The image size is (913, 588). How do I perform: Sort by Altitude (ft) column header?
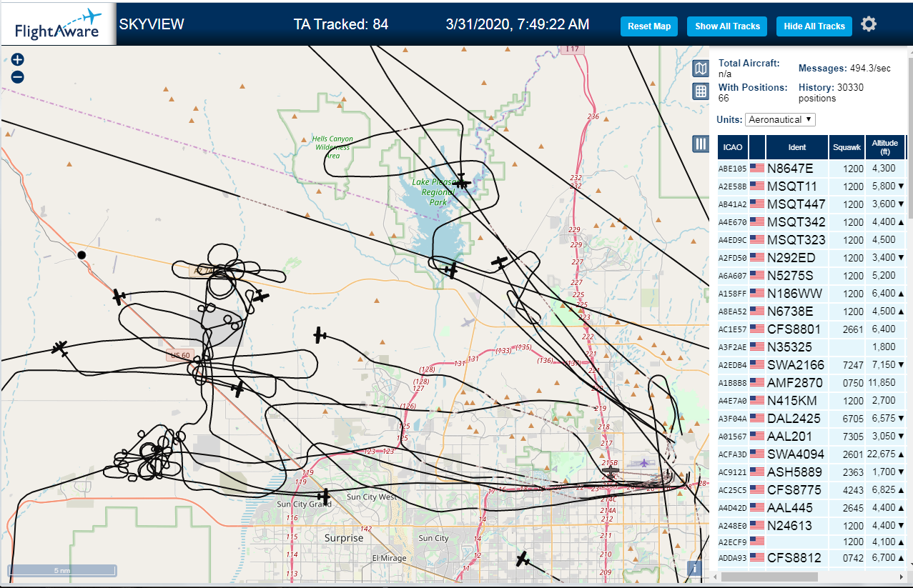[885, 147]
